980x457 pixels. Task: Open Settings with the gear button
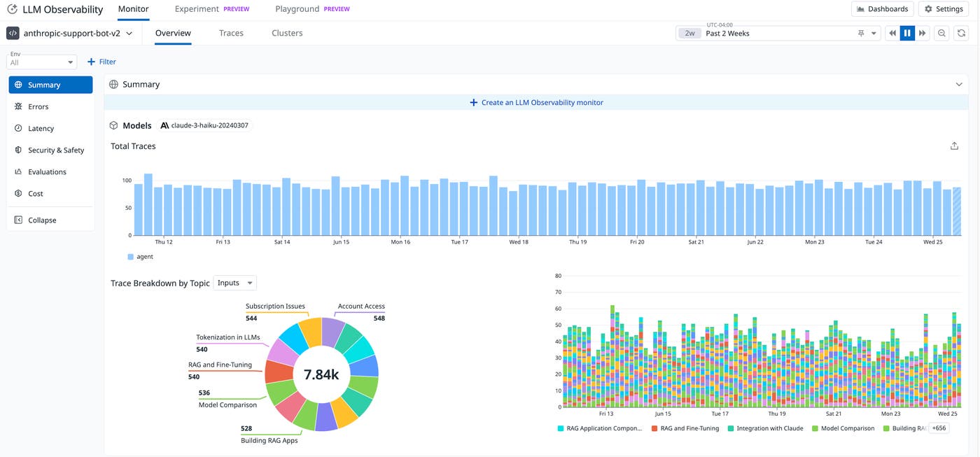[x=944, y=9]
